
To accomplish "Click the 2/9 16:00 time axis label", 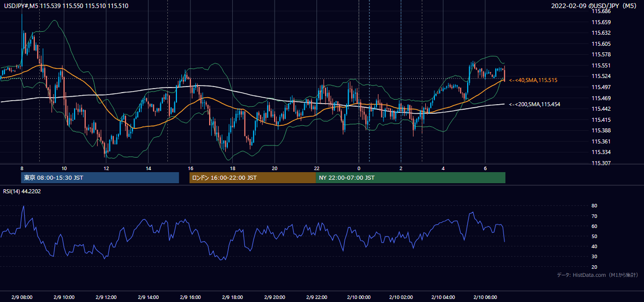I will tap(190, 297).
